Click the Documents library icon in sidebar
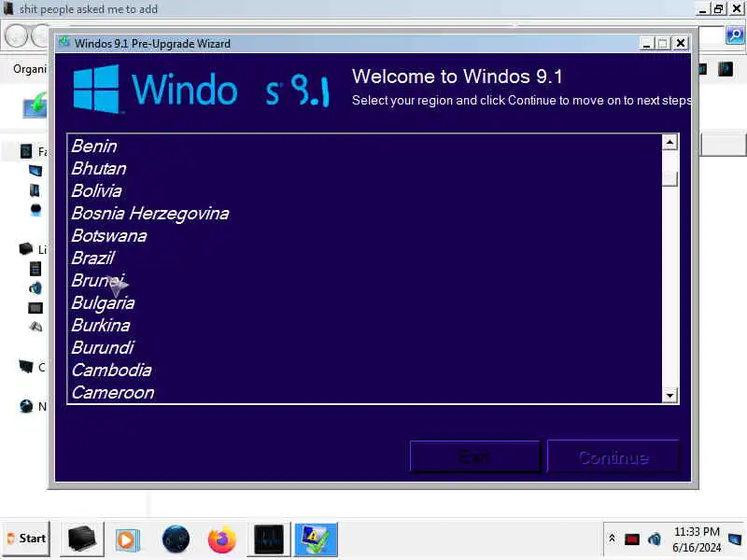The width and height of the screenshot is (747, 560). 35,269
